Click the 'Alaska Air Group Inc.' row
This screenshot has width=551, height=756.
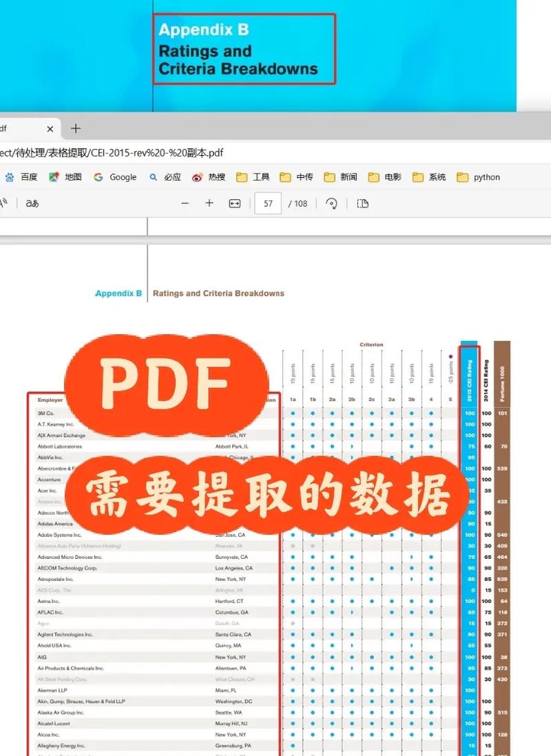click(61, 713)
